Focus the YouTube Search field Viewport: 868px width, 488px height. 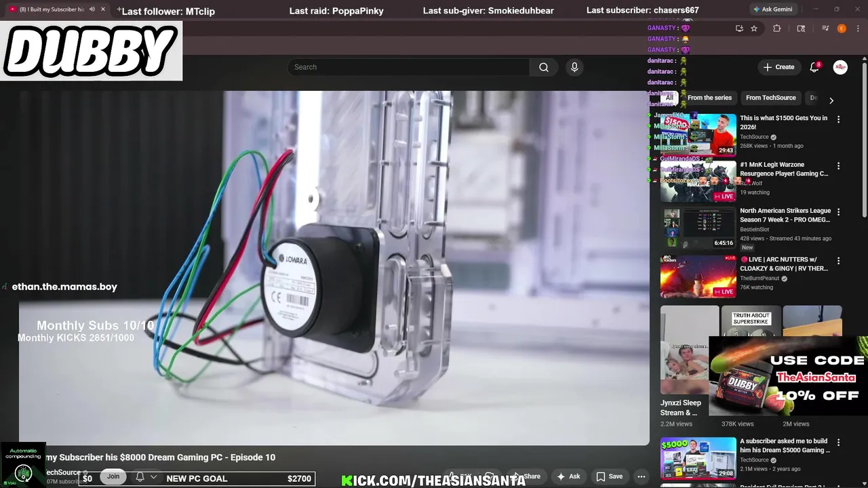(x=408, y=67)
